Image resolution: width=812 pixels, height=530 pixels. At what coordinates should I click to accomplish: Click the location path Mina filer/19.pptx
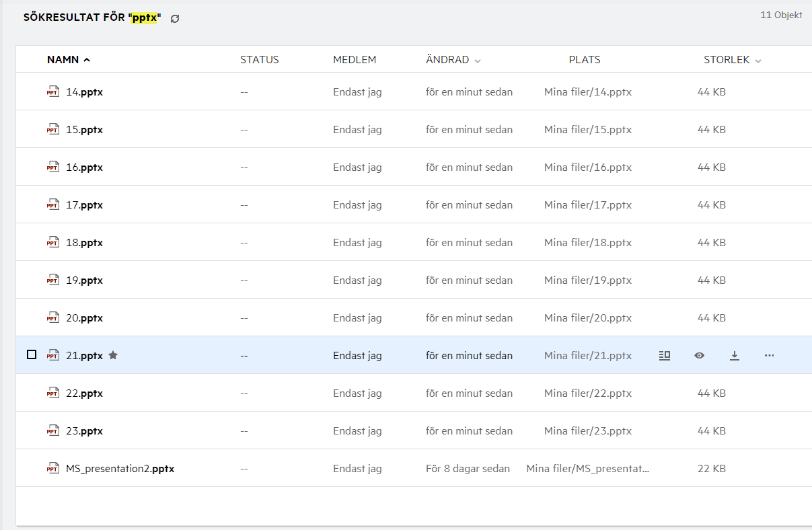587,280
